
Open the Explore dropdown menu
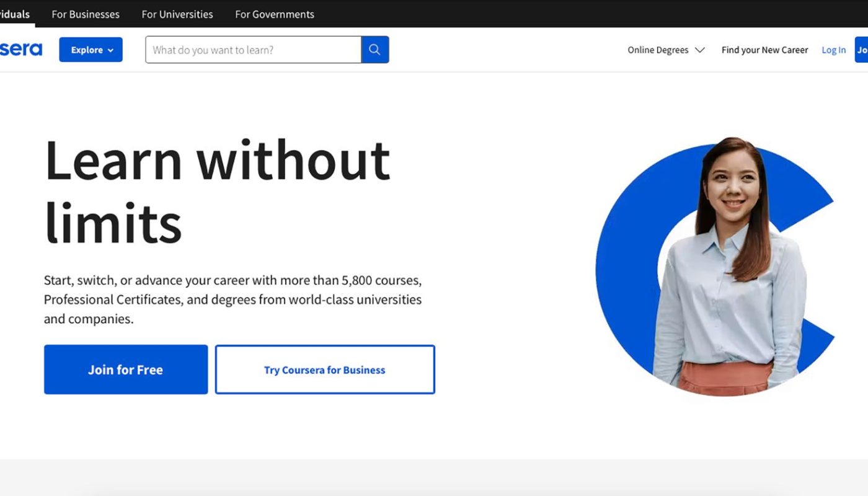[91, 50]
